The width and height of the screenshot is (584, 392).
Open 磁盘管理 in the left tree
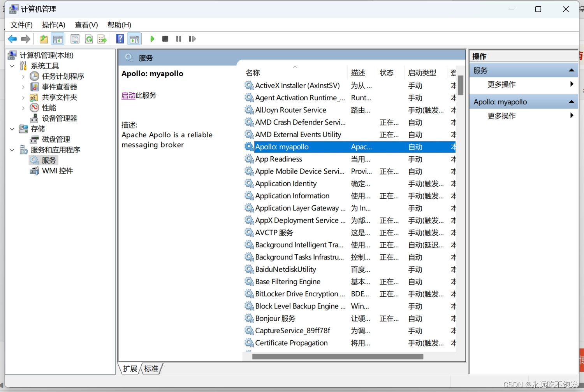[x=56, y=139]
